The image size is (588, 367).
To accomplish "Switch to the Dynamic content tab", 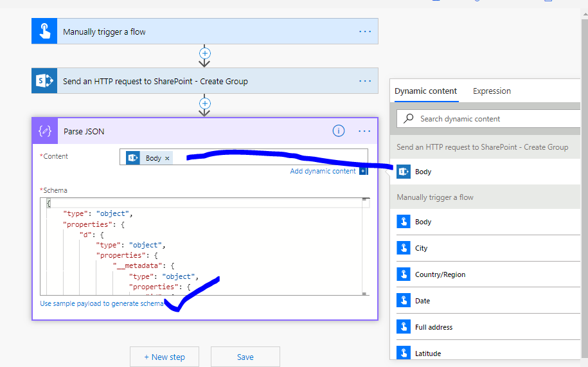I will tap(425, 91).
